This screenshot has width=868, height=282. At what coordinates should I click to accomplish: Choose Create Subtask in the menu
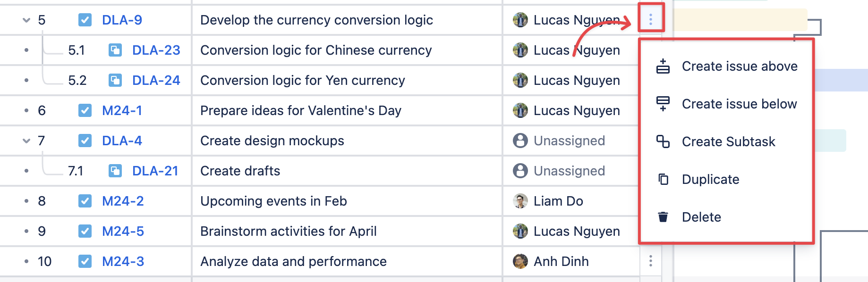tap(728, 141)
